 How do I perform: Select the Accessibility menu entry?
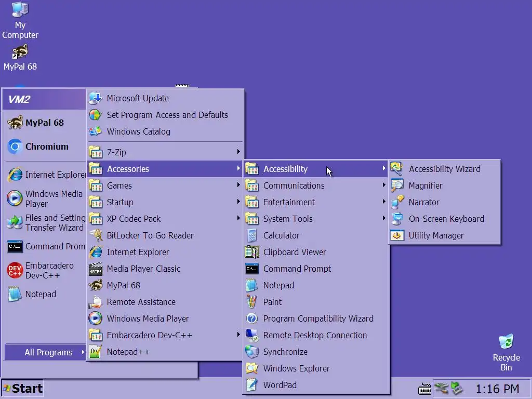pyautogui.click(x=316, y=169)
